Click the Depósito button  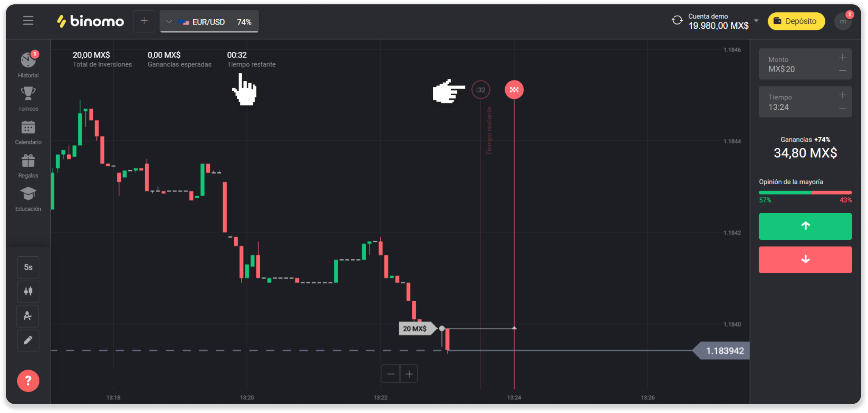[796, 21]
